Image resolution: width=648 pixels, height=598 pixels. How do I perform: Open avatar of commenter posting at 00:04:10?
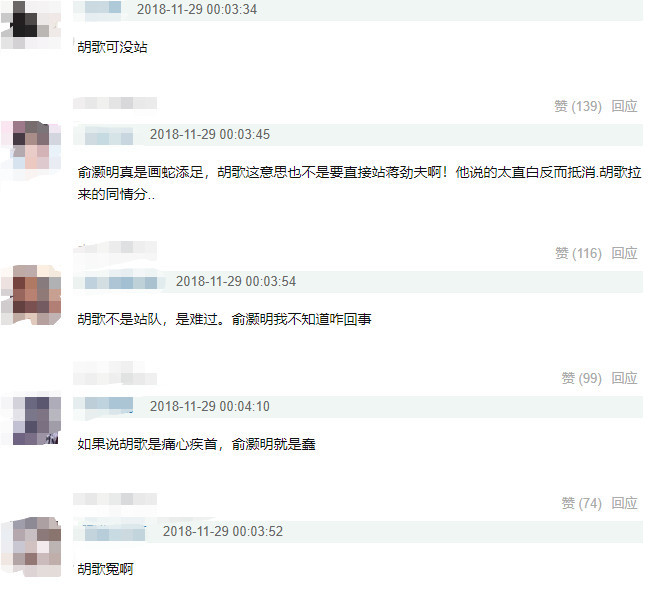(x=31, y=420)
